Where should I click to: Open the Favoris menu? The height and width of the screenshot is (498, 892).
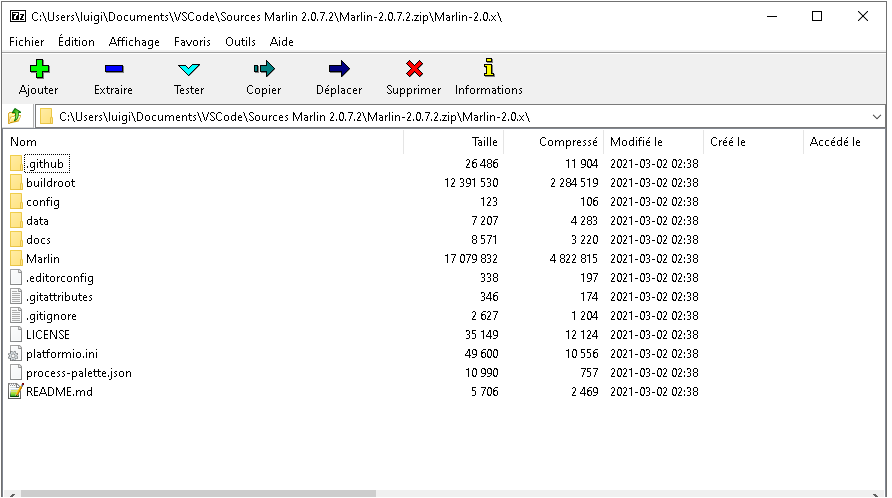pyautogui.click(x=192, y=42)
